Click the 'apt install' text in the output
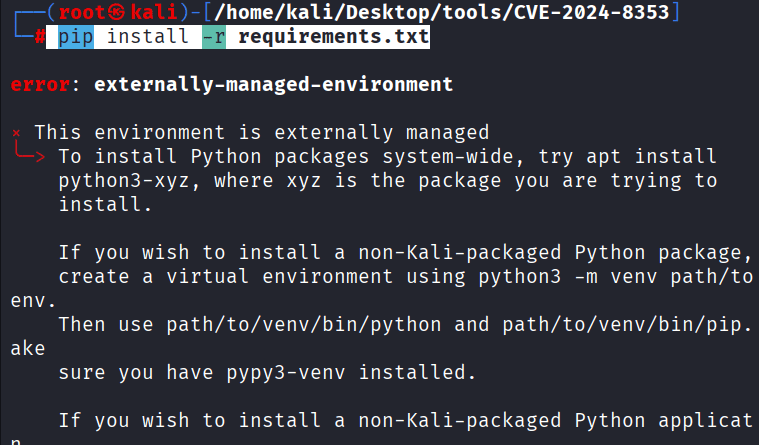This screenshot has height=445, width=759. tap(651, 156)
